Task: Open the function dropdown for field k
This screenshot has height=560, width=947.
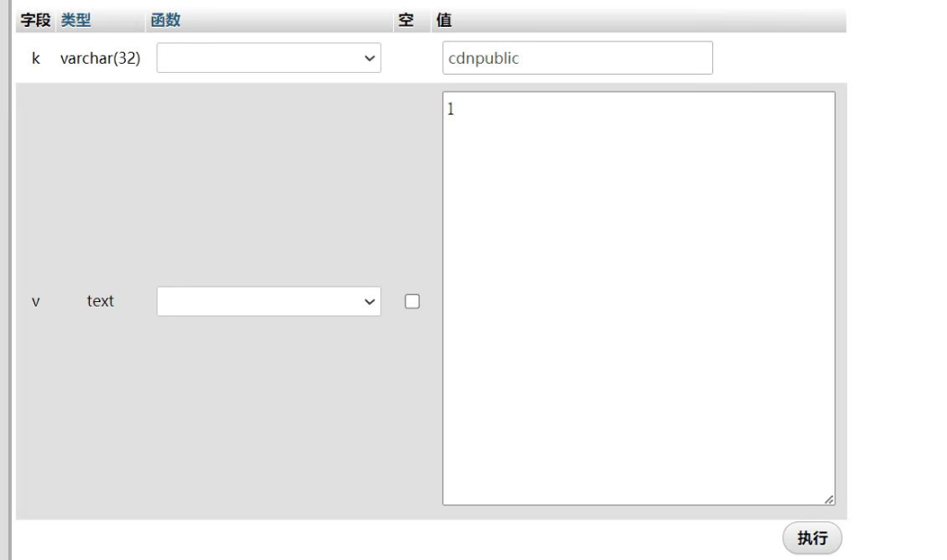Action: 268,58
